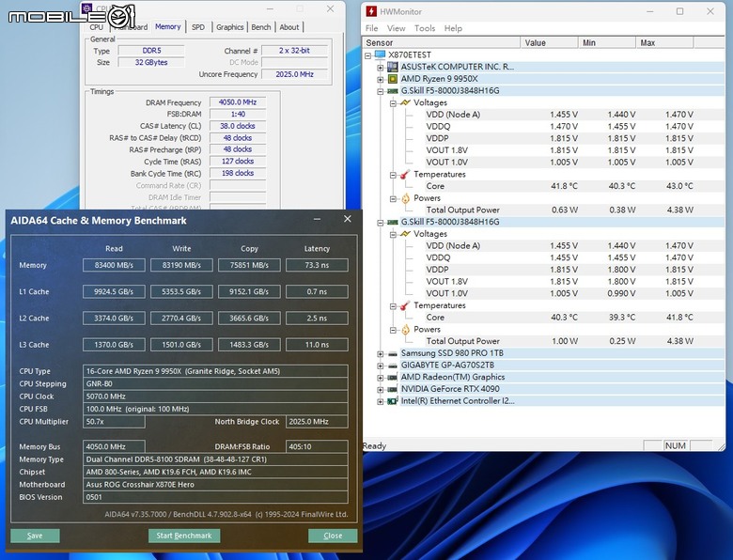Expand the NVIDIA GeForce RTX 4090 node
Image resolution: width=733 pixels, height=560 pixels.
coord(381,389)
